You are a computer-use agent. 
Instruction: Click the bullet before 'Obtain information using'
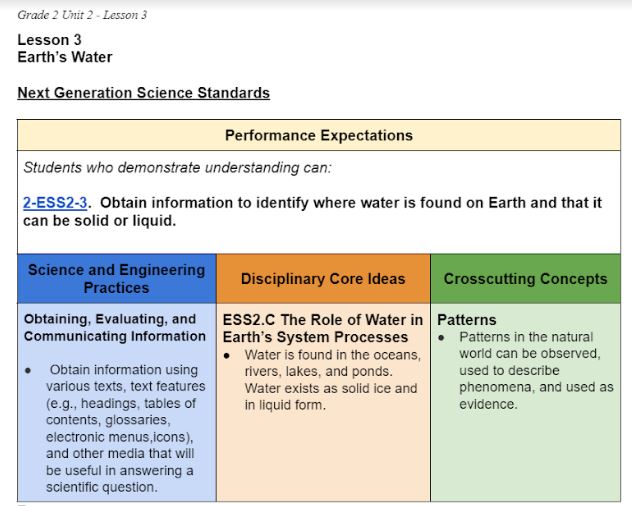(x=28, y=370)
